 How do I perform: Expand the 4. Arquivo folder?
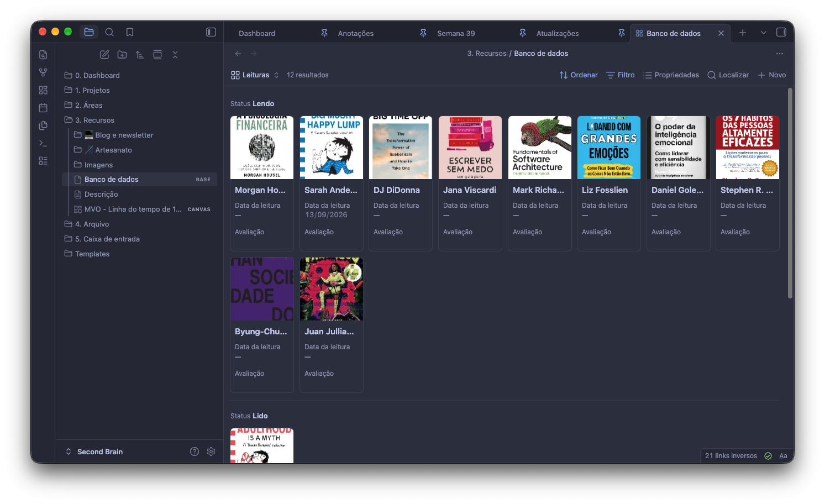point(92,224)
